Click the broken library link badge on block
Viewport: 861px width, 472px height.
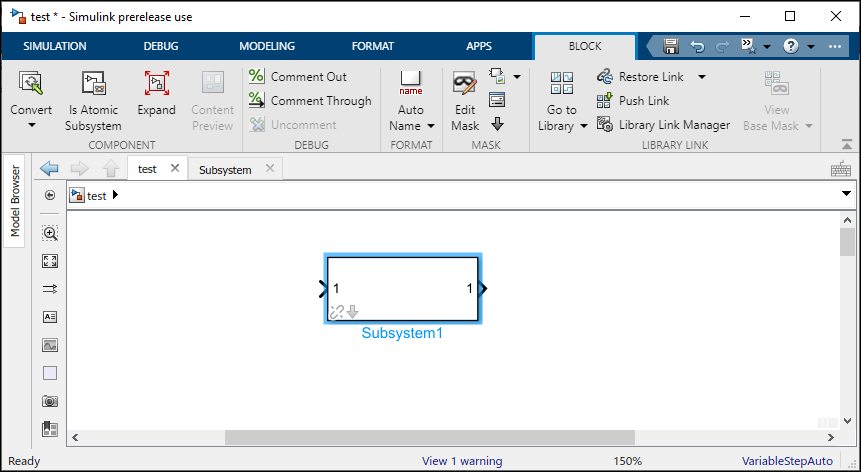click(x=336, y=312)
